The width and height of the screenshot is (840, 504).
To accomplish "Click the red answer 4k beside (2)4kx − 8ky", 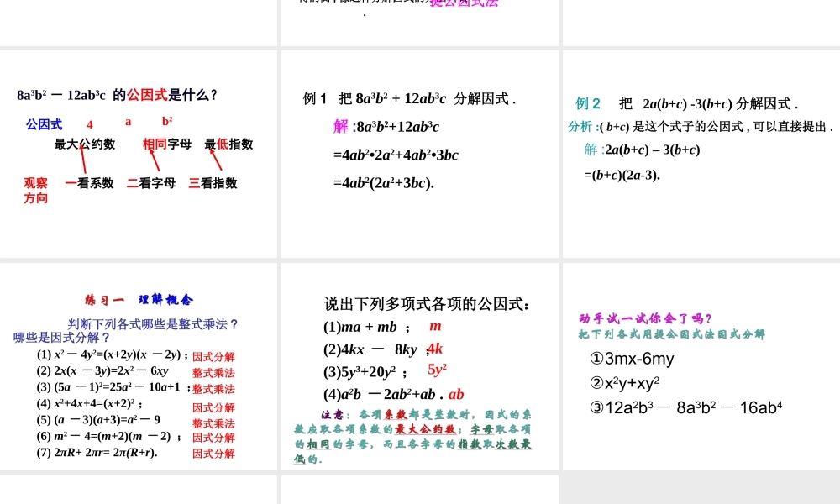I will 436,349.
